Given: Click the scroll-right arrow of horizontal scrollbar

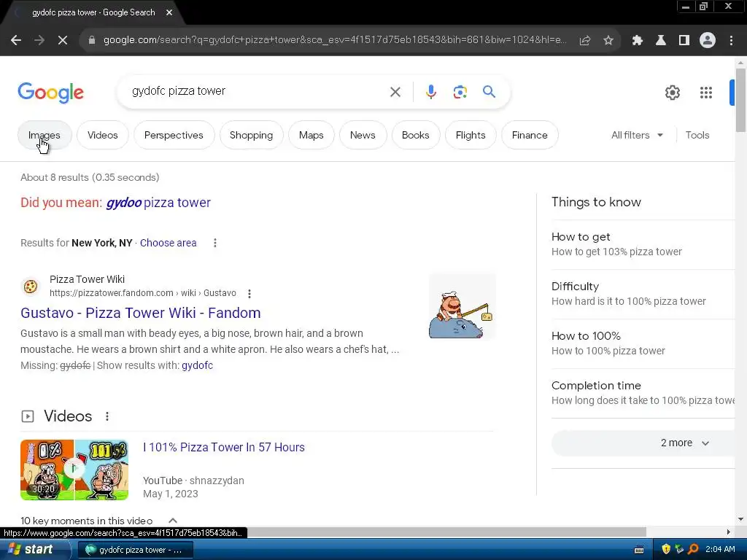Looking at the screenshot, I should (728, 532).
